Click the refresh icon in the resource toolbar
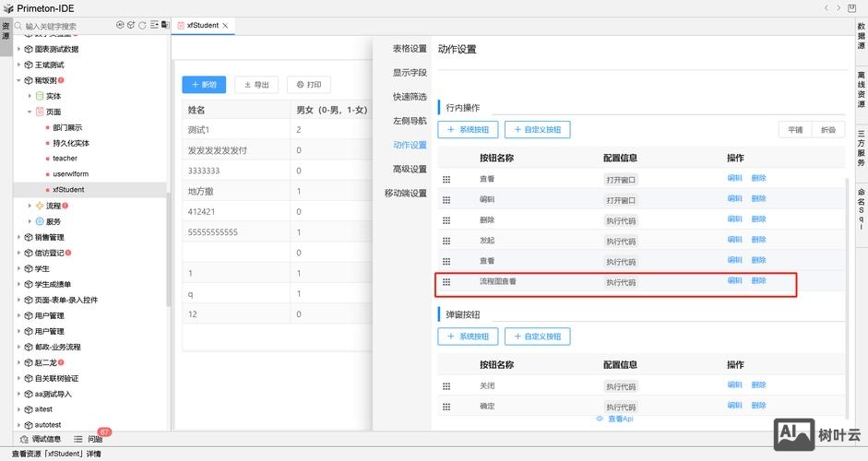 point(142,25)
